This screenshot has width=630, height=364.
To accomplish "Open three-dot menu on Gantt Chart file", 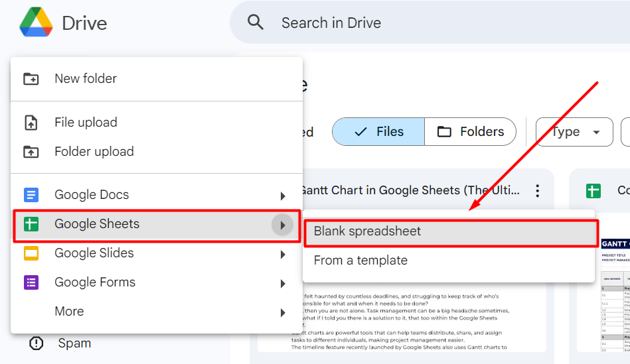I will [538, 191].
